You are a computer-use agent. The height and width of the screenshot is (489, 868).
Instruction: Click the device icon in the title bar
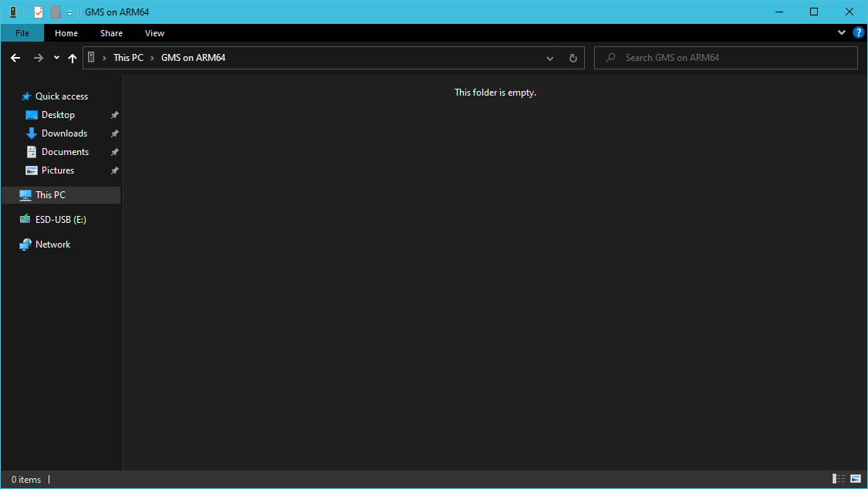13,12
